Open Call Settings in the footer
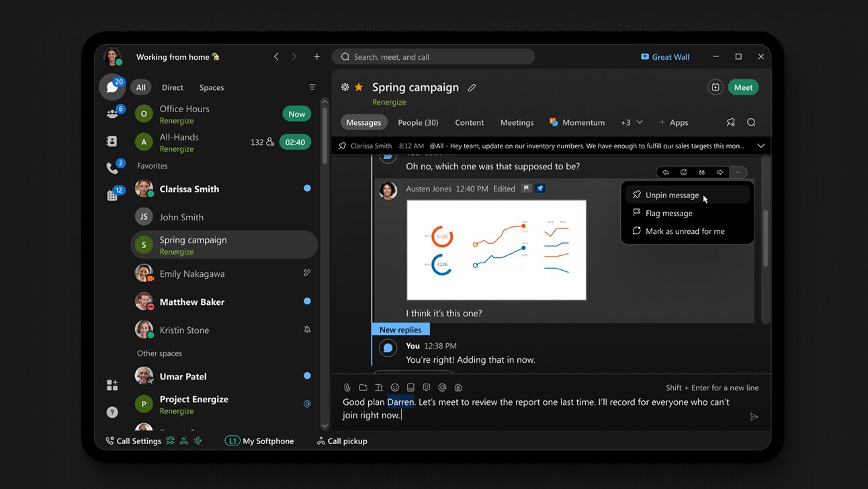 [x=133, y=441]
